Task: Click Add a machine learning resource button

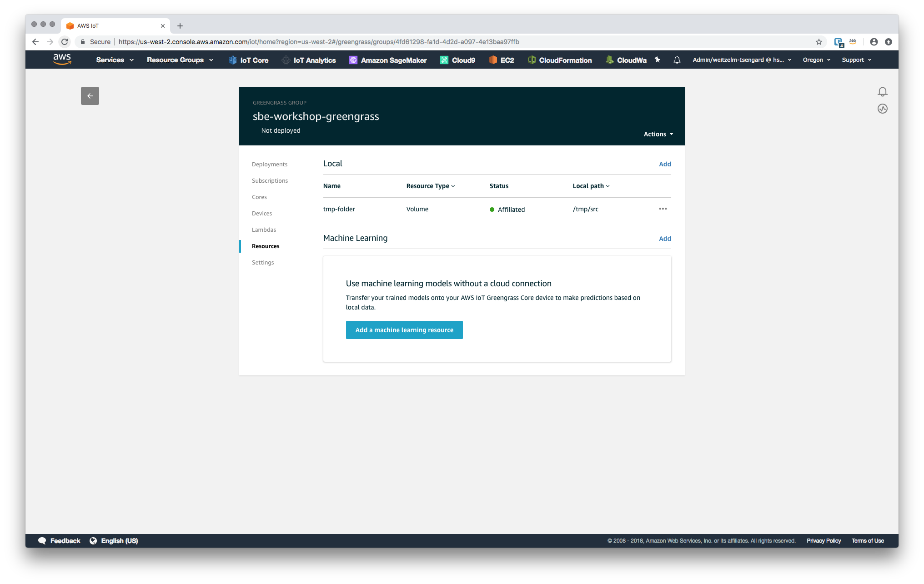Action: point(404,330)
